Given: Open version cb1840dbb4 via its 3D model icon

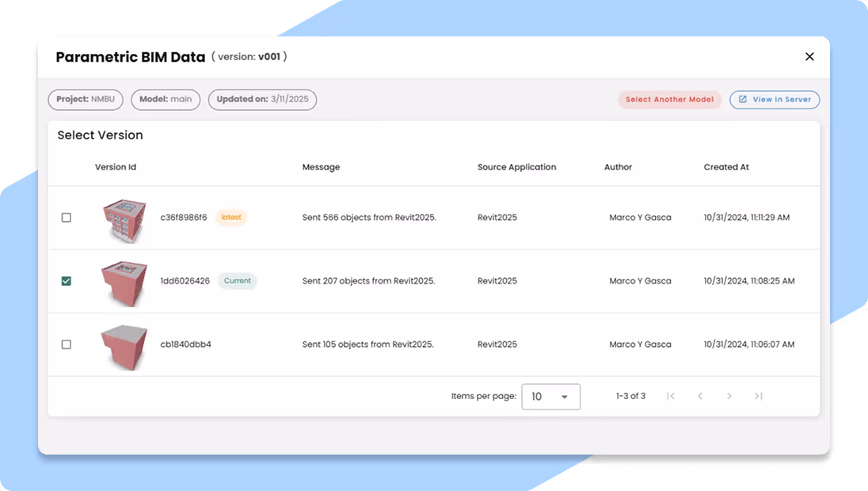Looking at the screenshot, I should click(x=124, y=344).
